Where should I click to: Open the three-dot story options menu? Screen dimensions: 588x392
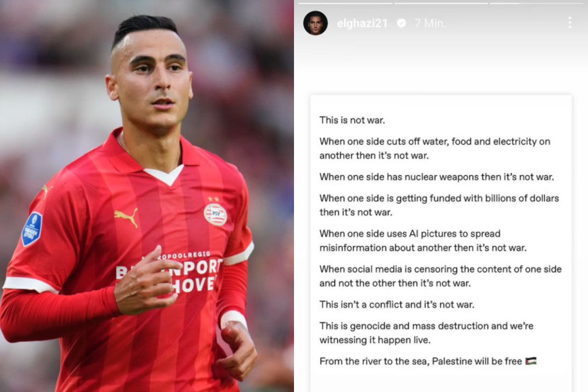570,23
